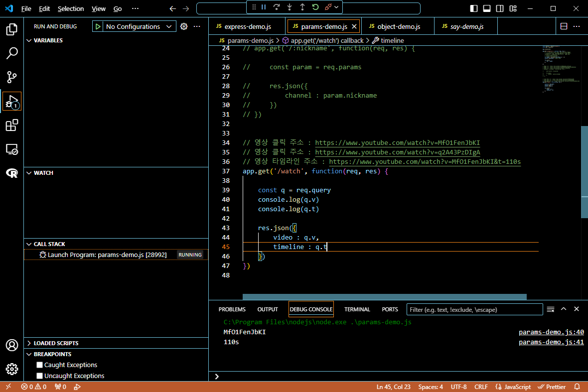Open the YouTube link ending in t=110s
The image size is (588, 392).
click(425, 162)
